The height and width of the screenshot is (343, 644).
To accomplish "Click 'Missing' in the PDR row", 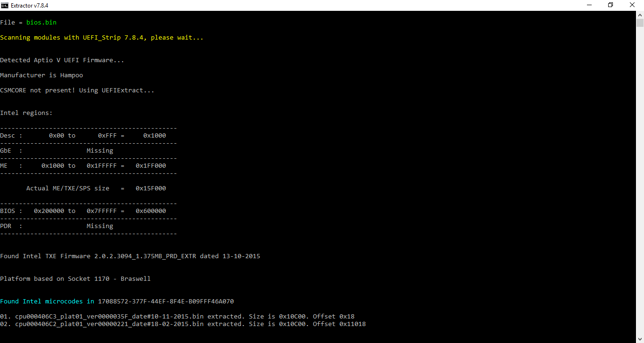I will tap(100, 226).
